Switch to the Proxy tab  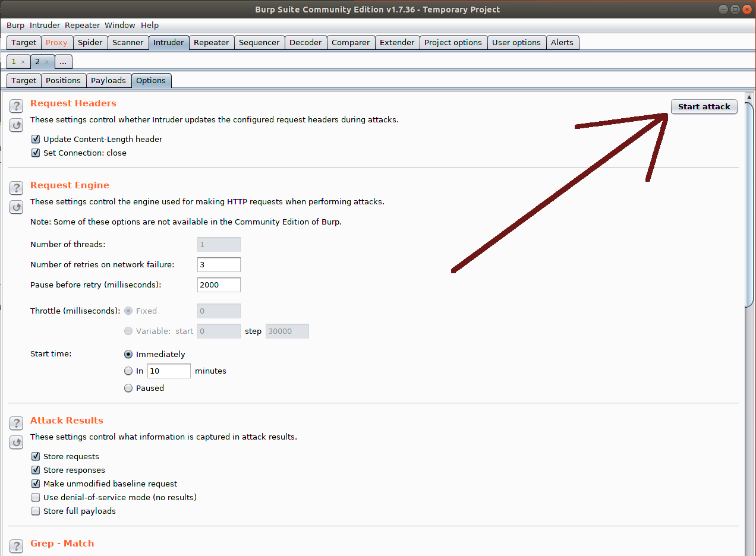[x=56, y=42]
